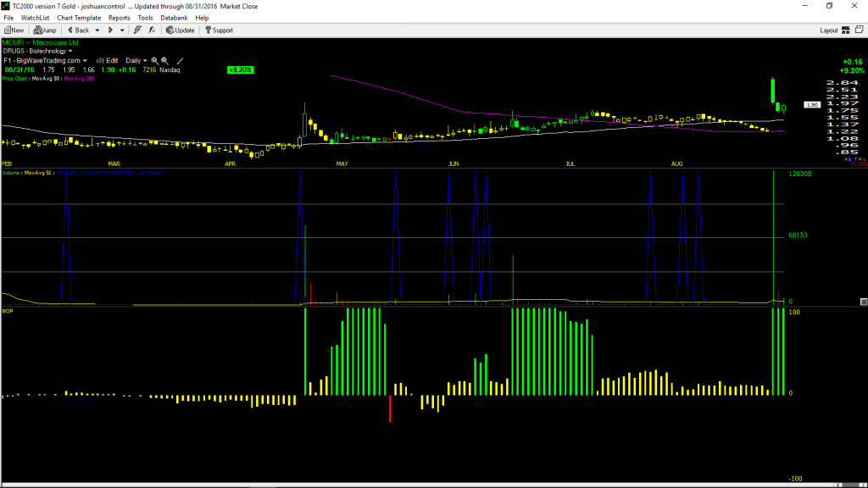This screenshot has width=868, height=488.
Task: Click the green +9.20% change badge
Action: (240, 69)
